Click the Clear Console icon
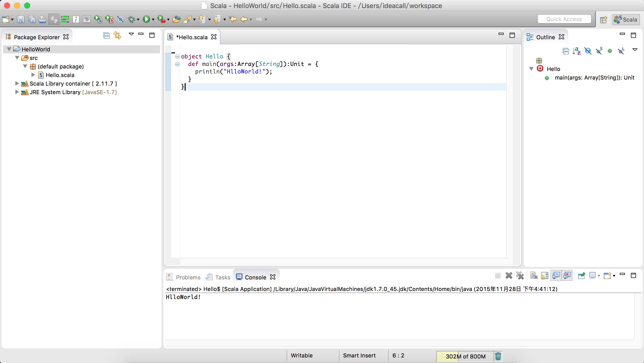This screenshot has width=644, height=363. (534, 276)
